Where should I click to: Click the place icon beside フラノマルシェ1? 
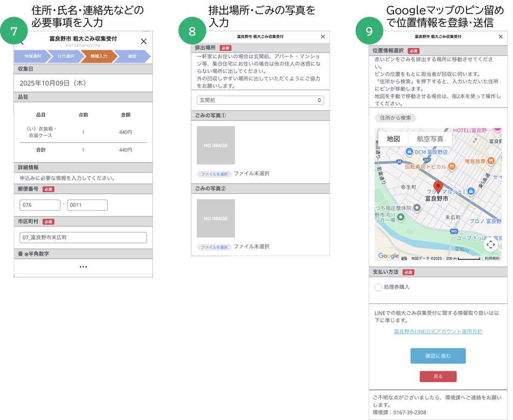pyautogui.click(x=471, y=191)
